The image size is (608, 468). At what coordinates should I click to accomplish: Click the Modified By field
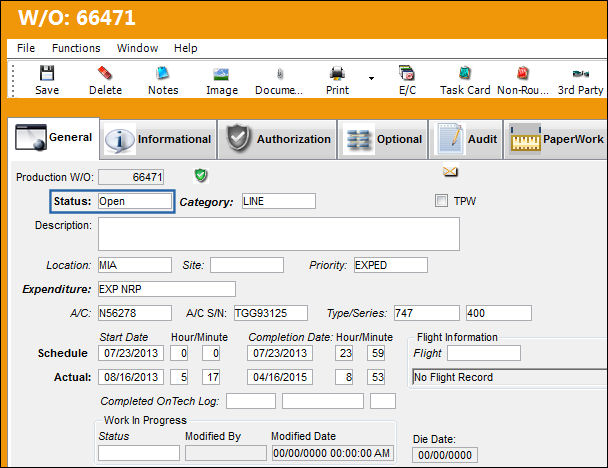click(226, 453)
